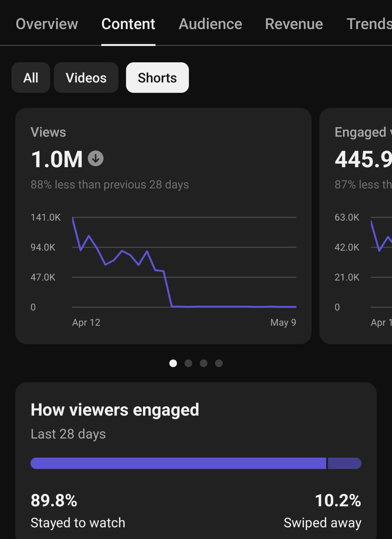Click the Swiped away bar segment
Screen dimensions: 392x539
344,463
